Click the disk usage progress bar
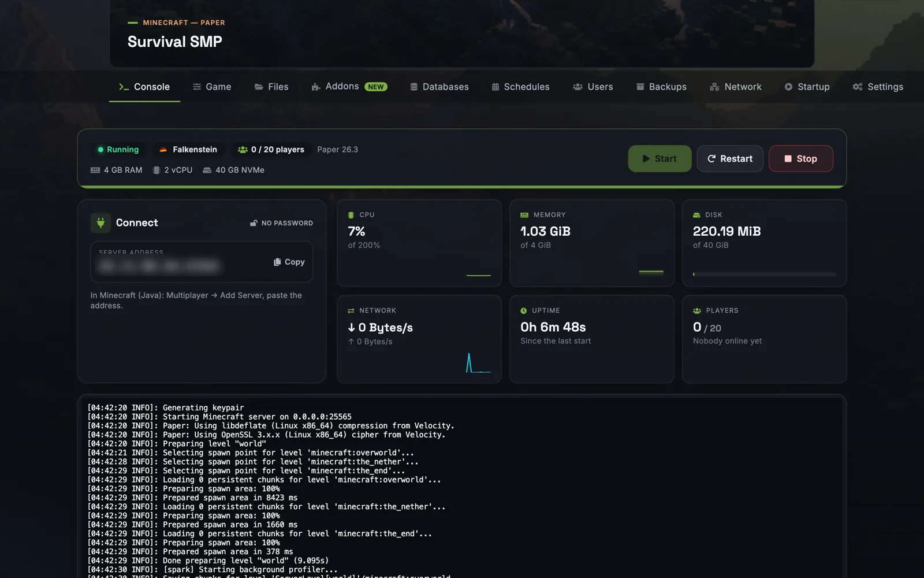Viewport: 924px width, 578px height. tap(765, 274)
